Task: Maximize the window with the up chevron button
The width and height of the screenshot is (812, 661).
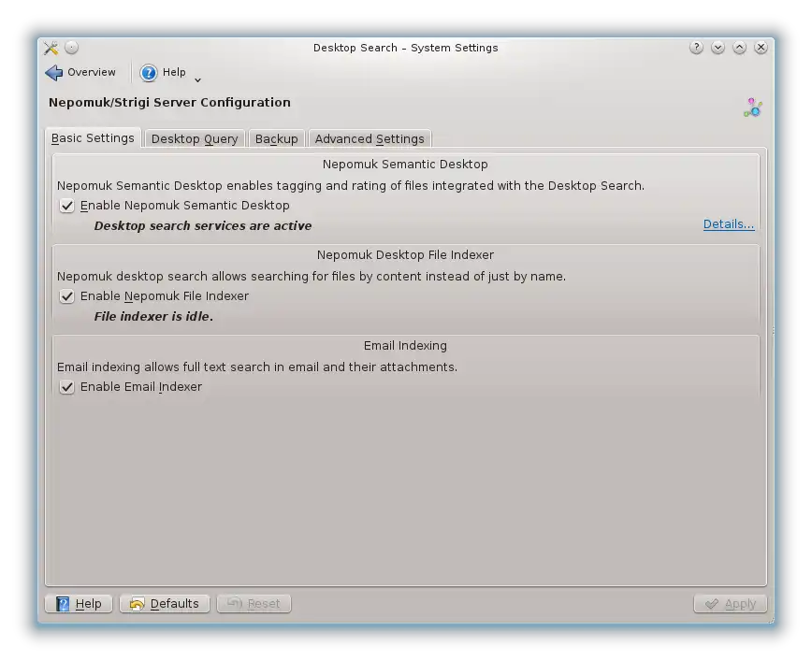Action: pos(739,48)
